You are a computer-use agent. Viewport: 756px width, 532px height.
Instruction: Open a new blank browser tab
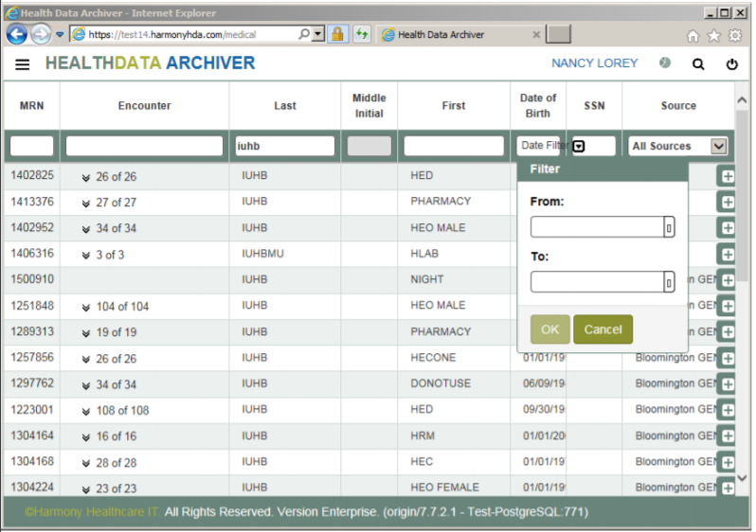coord(558,34)
